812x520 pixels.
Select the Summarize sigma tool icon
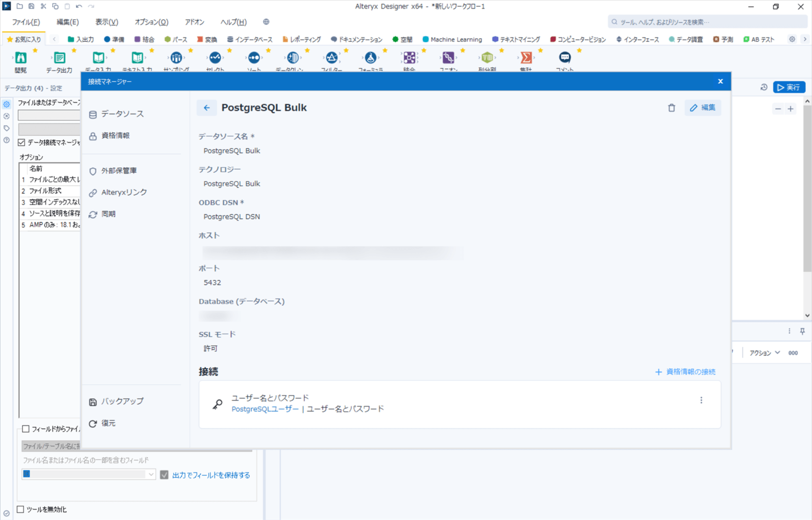pos(526,58)
